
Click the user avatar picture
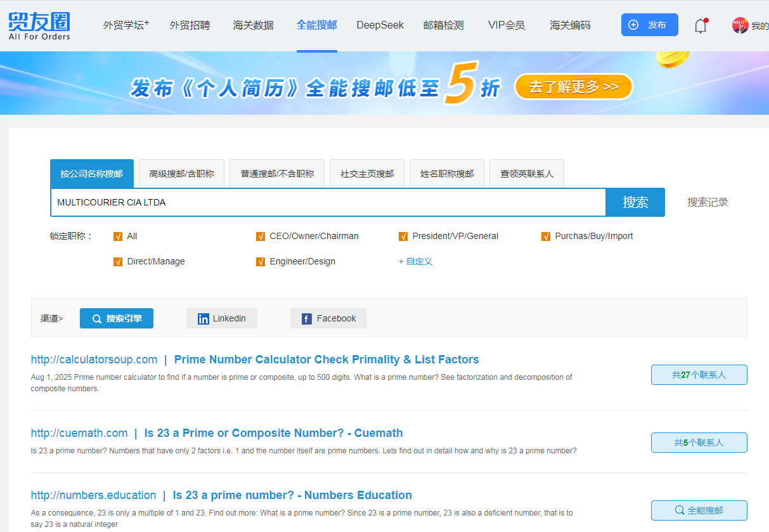tap(740, 25)
